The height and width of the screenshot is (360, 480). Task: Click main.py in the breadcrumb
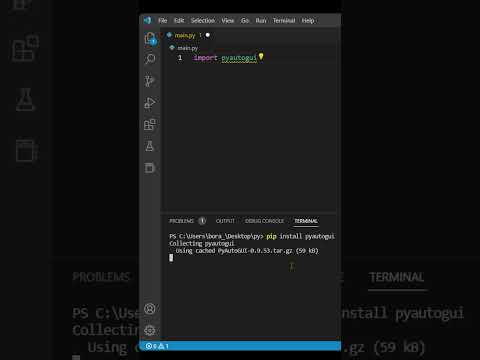click(x=187, y=48)
